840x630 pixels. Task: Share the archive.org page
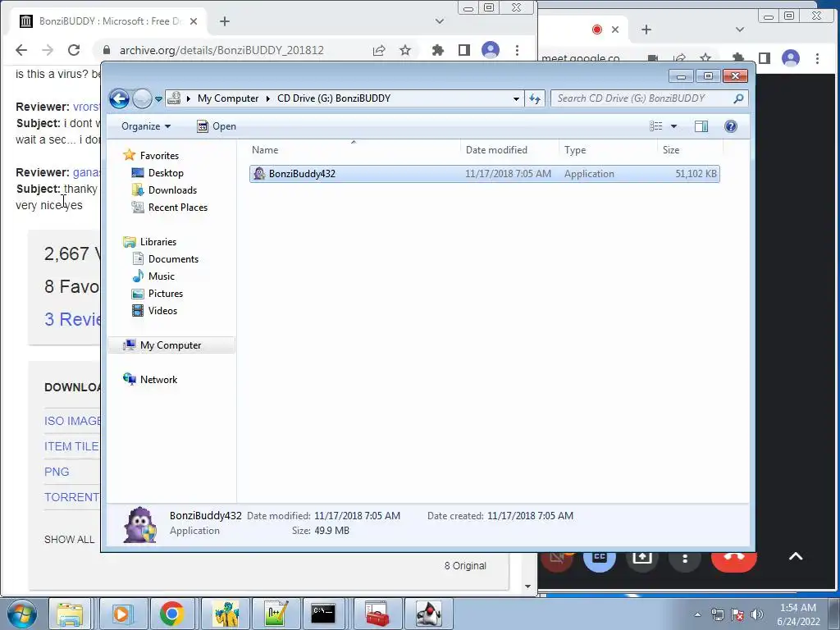coord(379,50)
